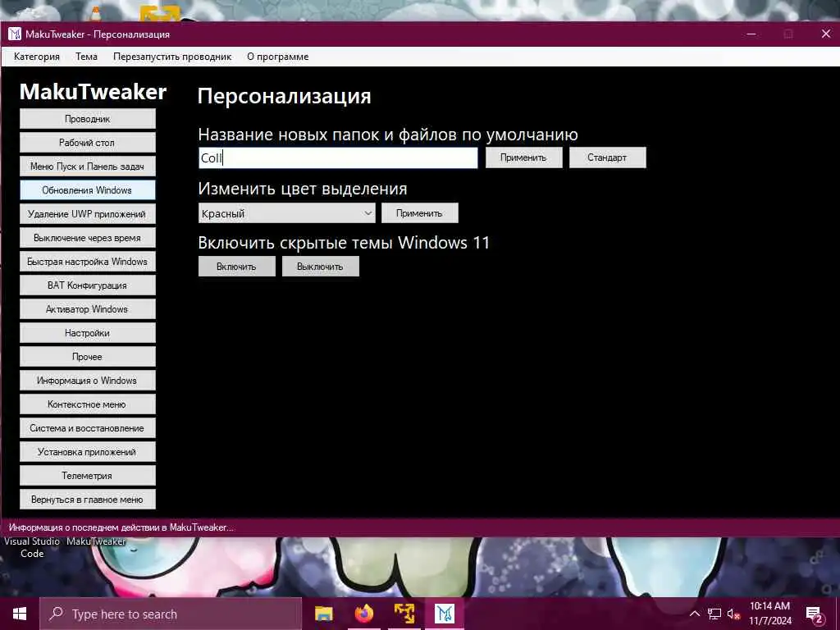840x630 pixels.
Task: Open Активатор Windows section
Action: [x=87, y=309]
